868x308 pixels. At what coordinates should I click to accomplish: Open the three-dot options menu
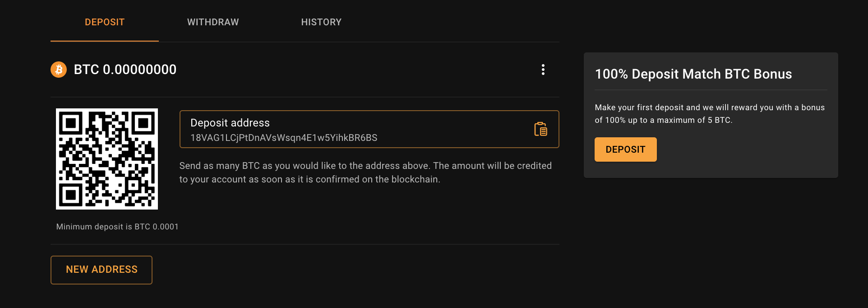click(x=543, y=70)
